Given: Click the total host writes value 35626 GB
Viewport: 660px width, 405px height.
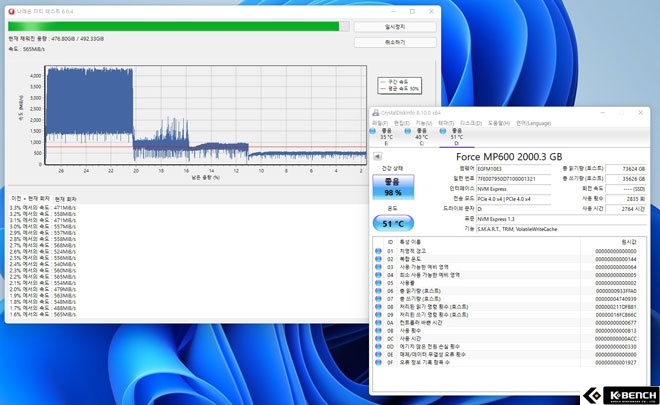Looking at the screenshot, I should (626, 179).
